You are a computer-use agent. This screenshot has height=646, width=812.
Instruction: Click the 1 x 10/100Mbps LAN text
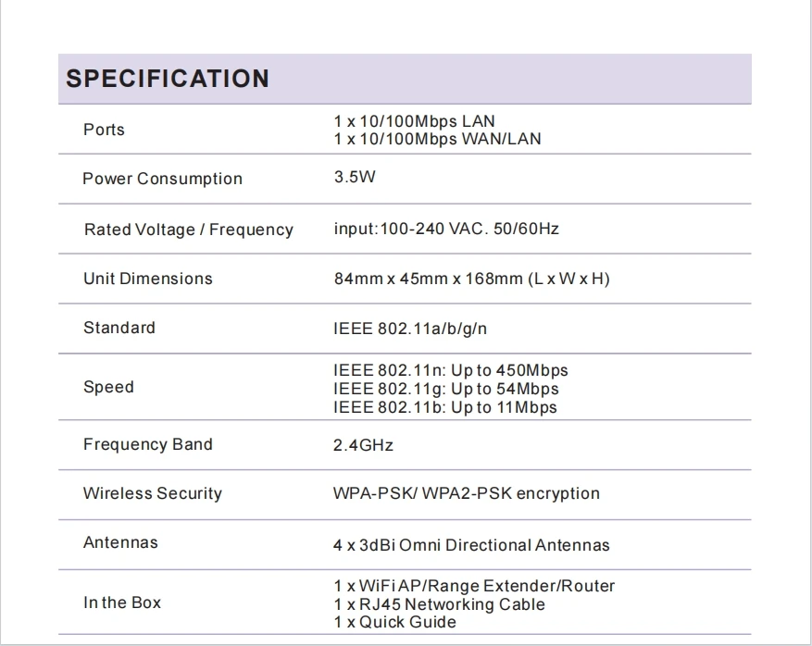tap(414, 121)
